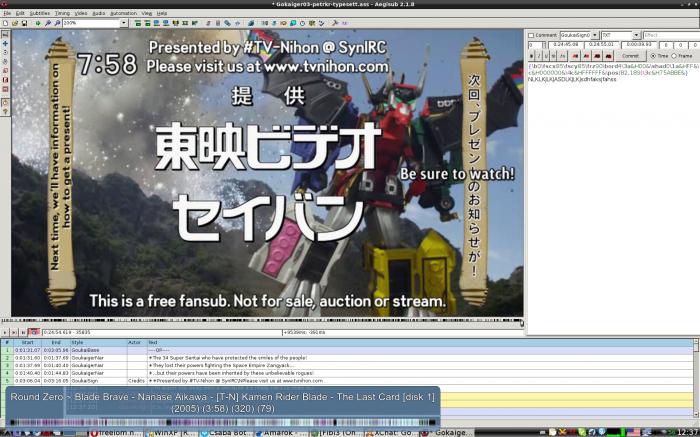700x437 pixels.
Task: Click the Effect input field
Action: click(x=671, y=35)
